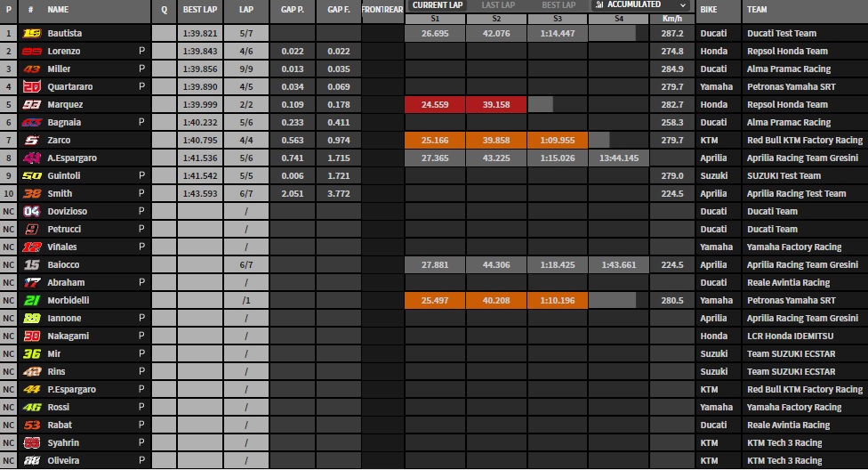The height and width of the screenshot is (470, 868).
Task: Click Guintoli's number 50 rider icon
Action: [31, 175]
